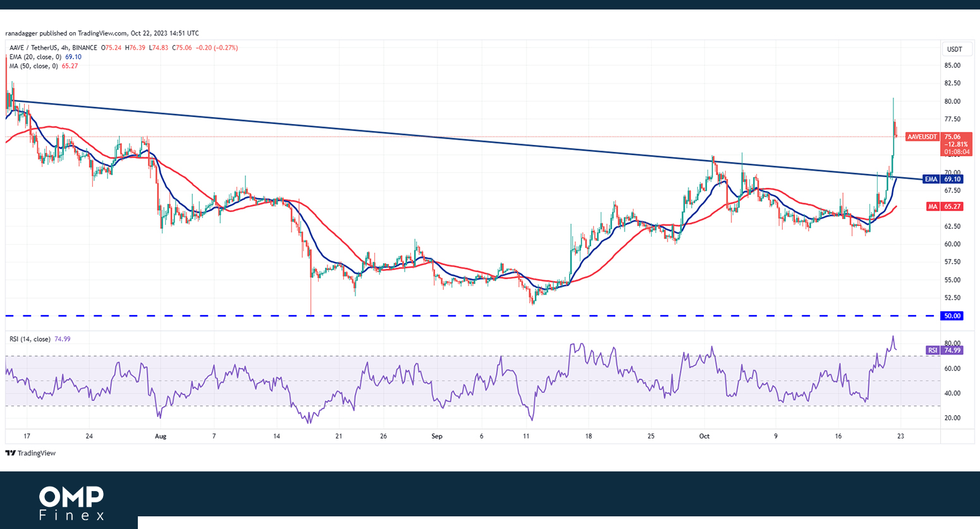Click the countdown timer 01:08:04 on price axis
This screenshot has width=980, height=529.
956,152
